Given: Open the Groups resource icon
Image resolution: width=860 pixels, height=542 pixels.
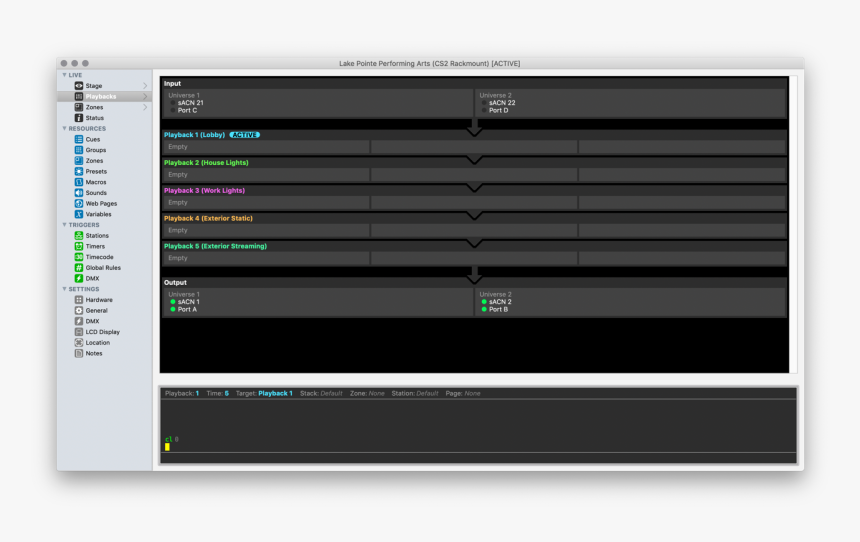Looking at the screenshot, I should tap(79, 150).
